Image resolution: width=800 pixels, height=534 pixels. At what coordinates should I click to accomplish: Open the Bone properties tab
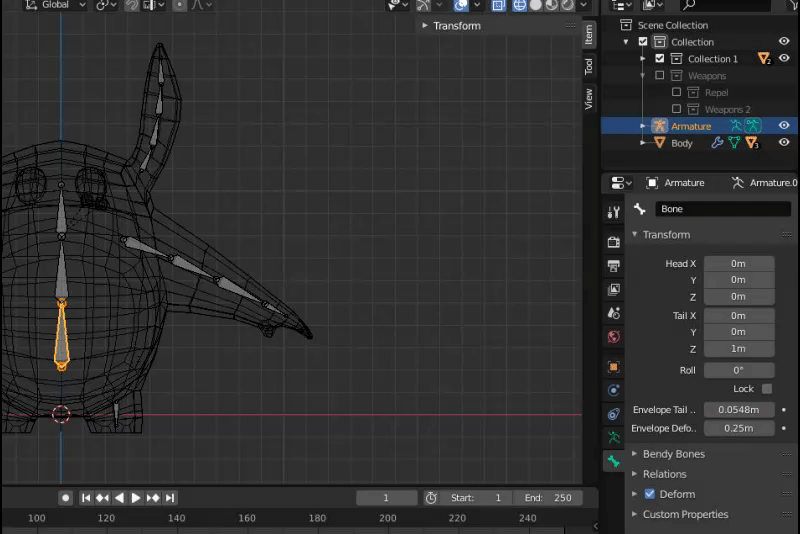point(613,461)
